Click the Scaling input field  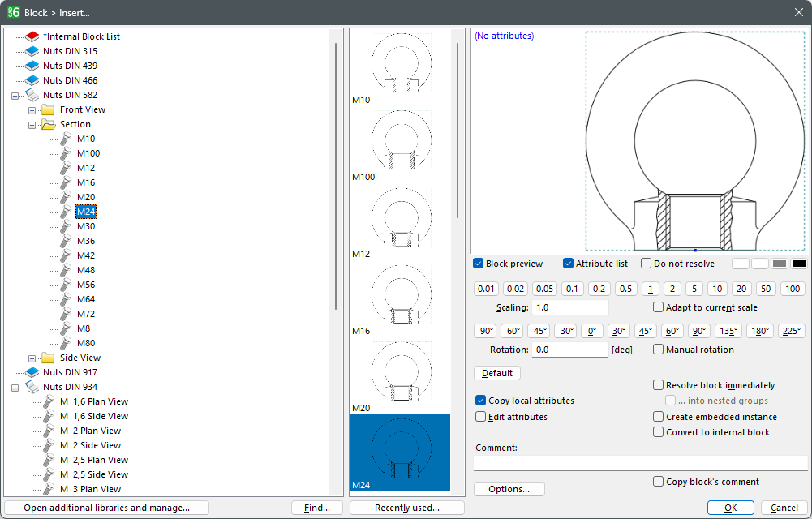[569, 307]
